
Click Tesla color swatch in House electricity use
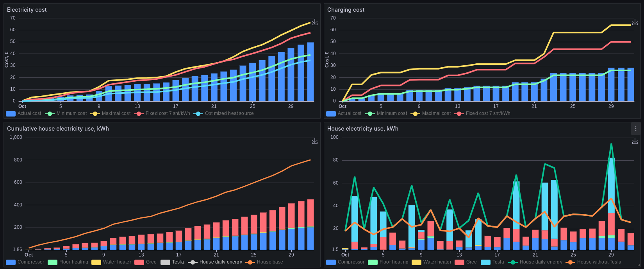[485, 262]
